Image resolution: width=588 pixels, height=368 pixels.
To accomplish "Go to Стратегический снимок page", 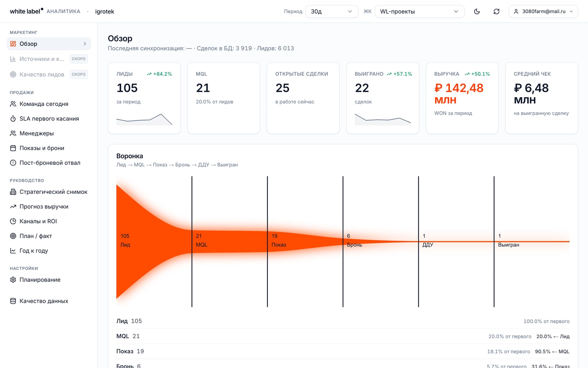I will (x=49, y=192).
